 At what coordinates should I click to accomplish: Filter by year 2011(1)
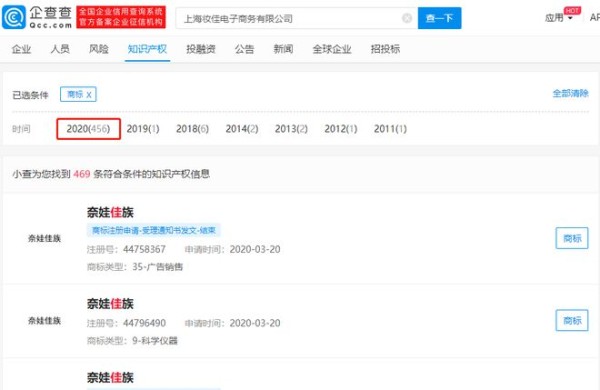click(390, 129)
